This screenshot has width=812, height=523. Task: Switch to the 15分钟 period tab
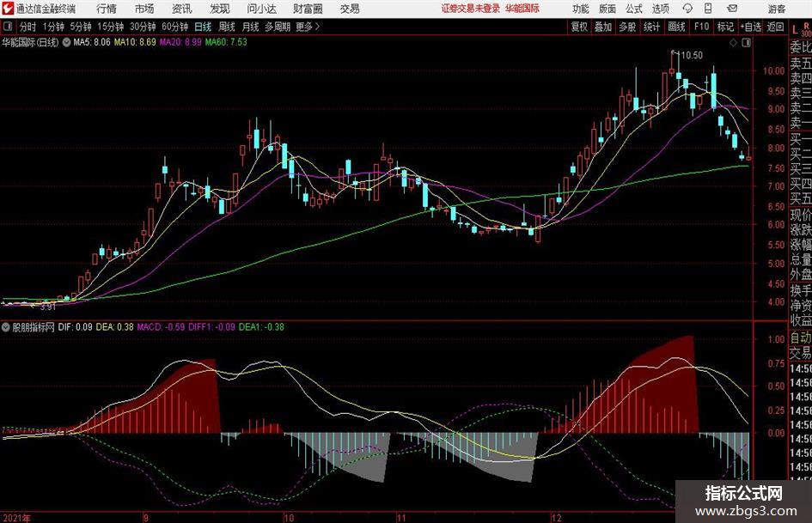click(110, 27)
